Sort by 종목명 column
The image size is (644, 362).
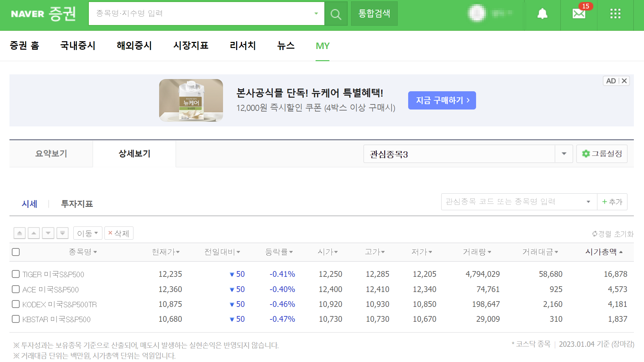point(83,252)
